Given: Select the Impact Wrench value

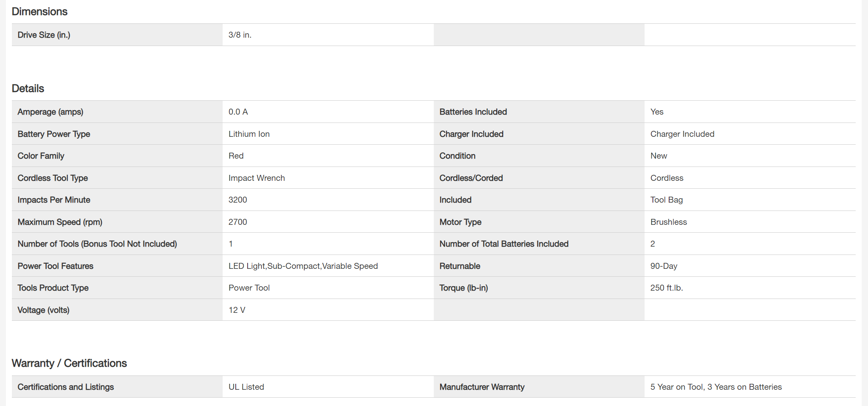Looking at the screenshot, I should (256, 178).
